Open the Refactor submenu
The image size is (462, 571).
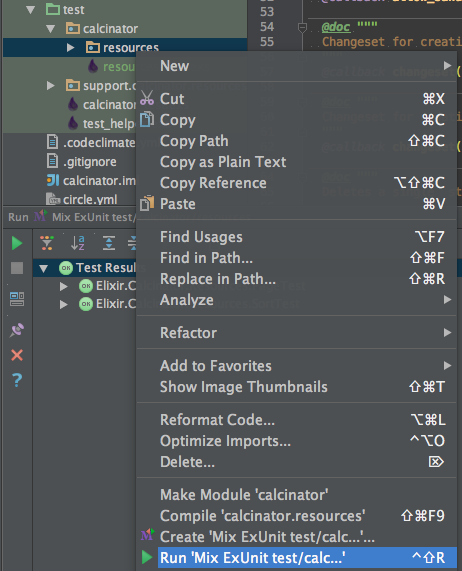point(296,332)
